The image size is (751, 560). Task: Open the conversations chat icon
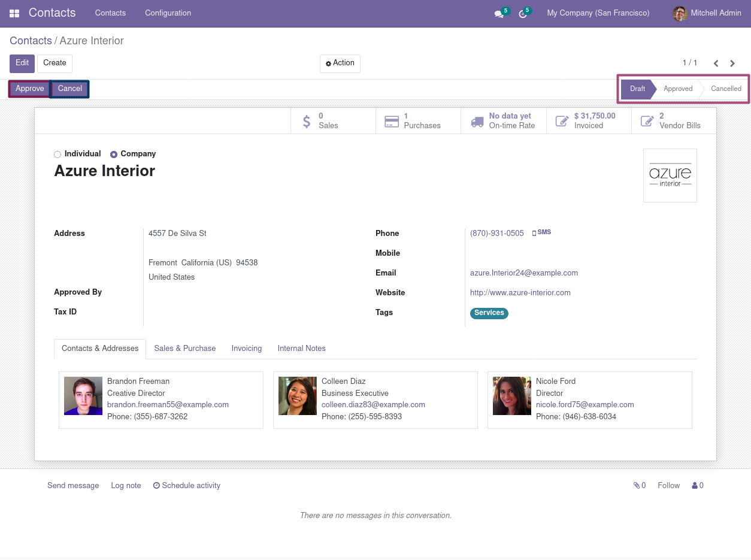point(498,14)
